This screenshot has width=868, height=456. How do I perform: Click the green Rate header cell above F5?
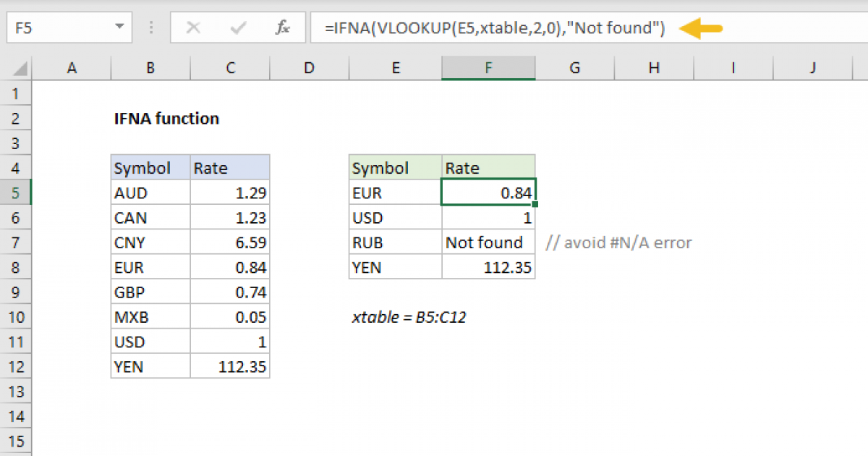tap(488, 167)
